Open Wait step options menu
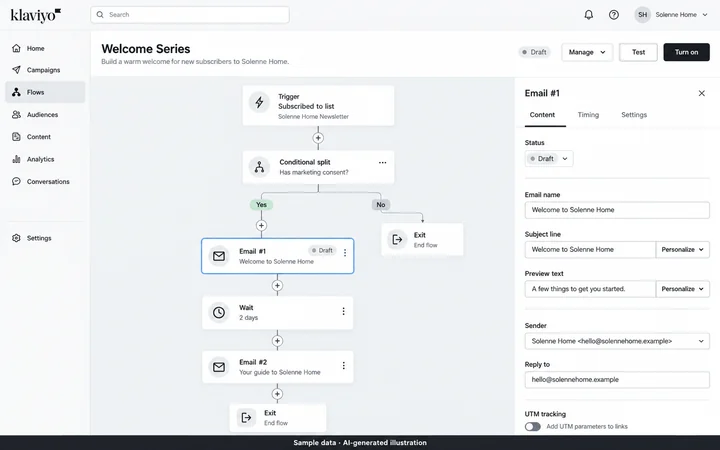 343,311
